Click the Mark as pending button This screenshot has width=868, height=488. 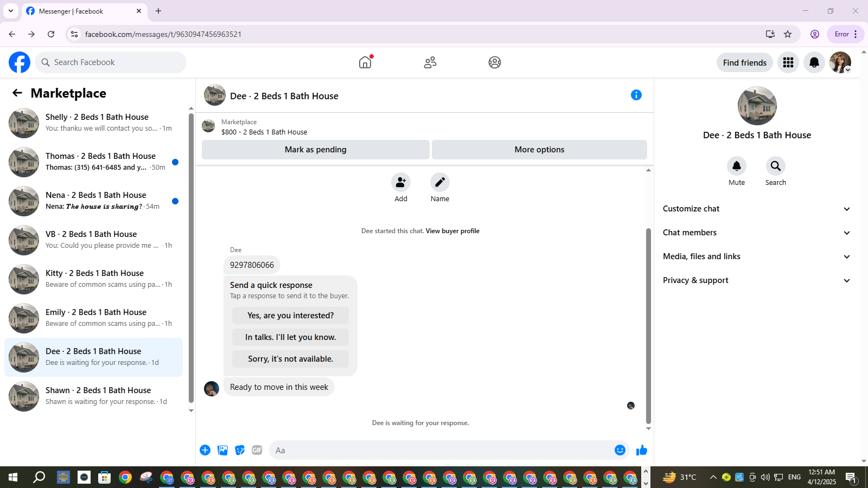316,150
